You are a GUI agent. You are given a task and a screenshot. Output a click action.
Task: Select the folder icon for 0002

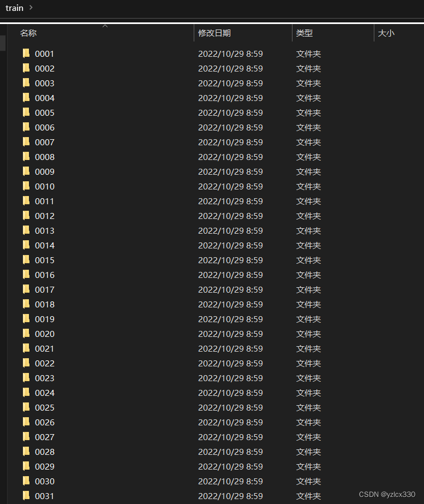(x=26, y=68)
